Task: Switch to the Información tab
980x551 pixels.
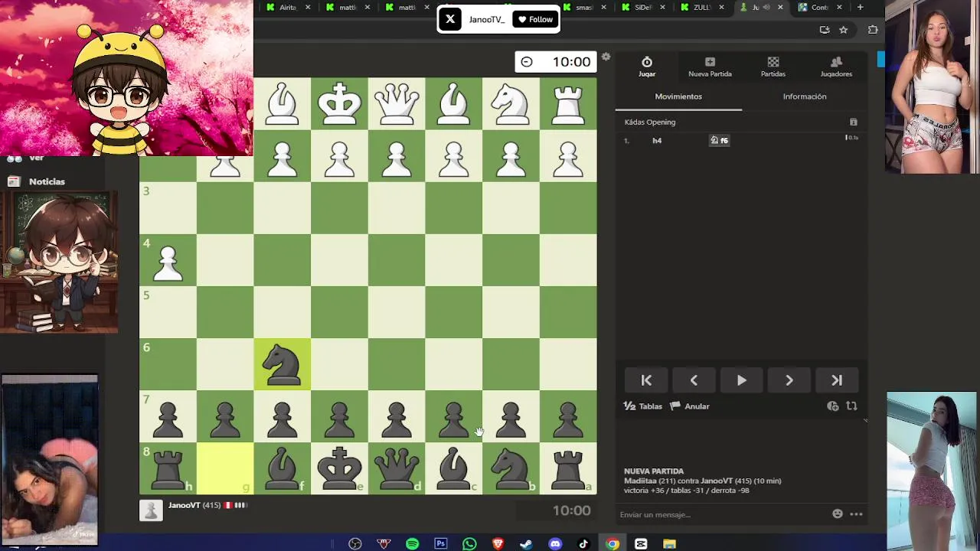Action: point(805,96)
